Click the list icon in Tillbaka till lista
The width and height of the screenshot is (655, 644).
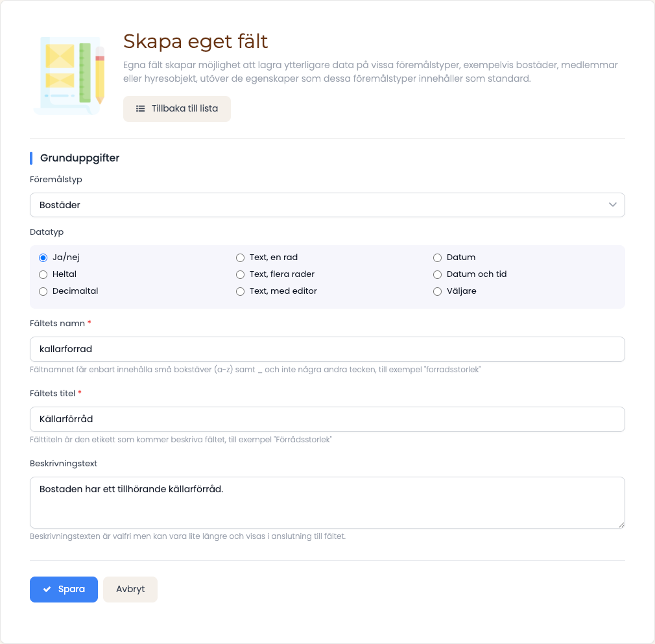(x=140, y=108)
